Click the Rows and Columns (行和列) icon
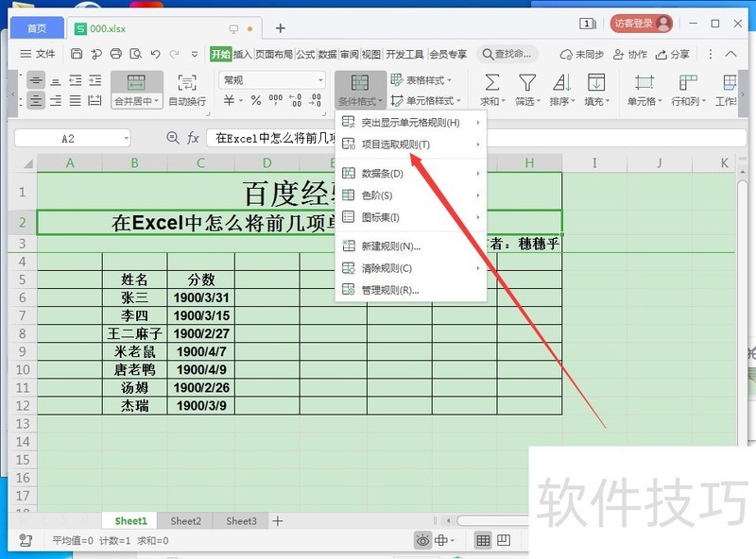This screenshot has height=559, width=756. click(688, 82)
